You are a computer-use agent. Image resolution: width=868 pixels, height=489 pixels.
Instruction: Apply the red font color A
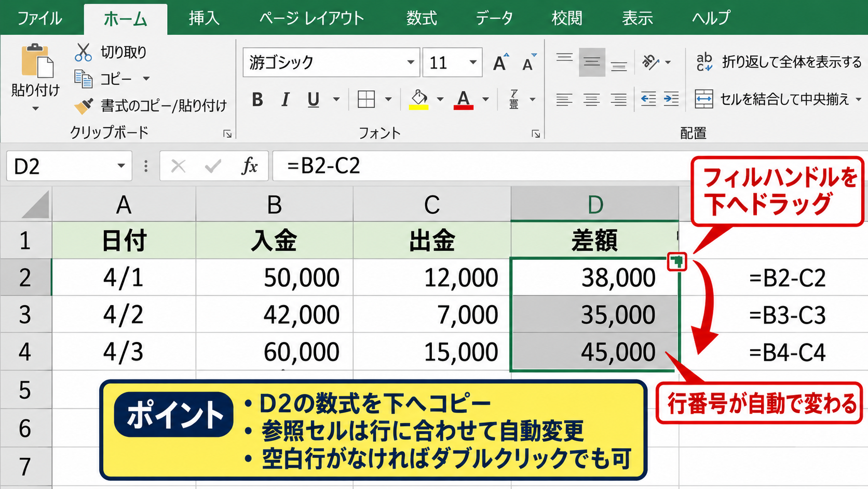[x=464, y=99]
